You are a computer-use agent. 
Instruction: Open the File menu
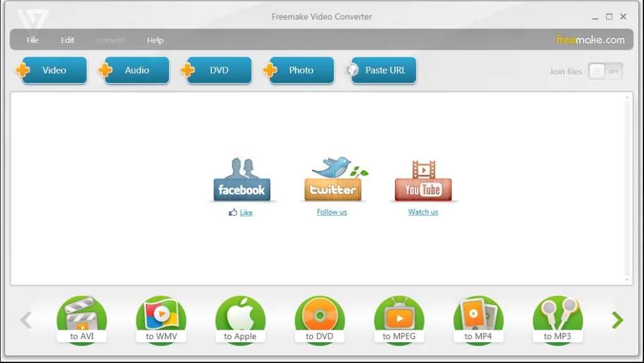point(33,40)
